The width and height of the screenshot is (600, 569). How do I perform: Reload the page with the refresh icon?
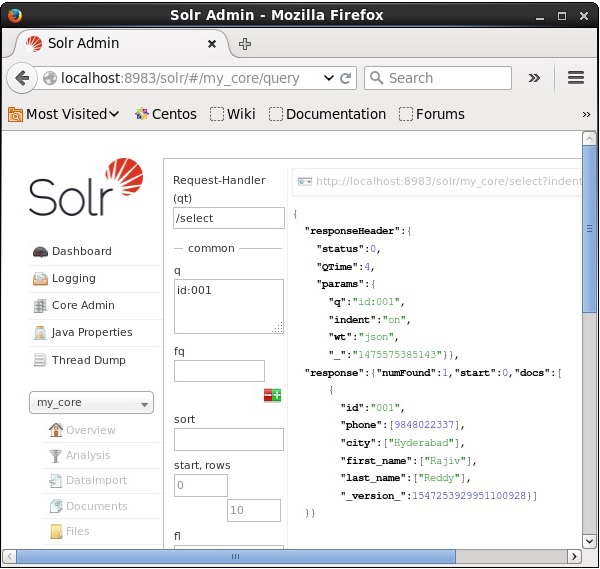point(346,78)
